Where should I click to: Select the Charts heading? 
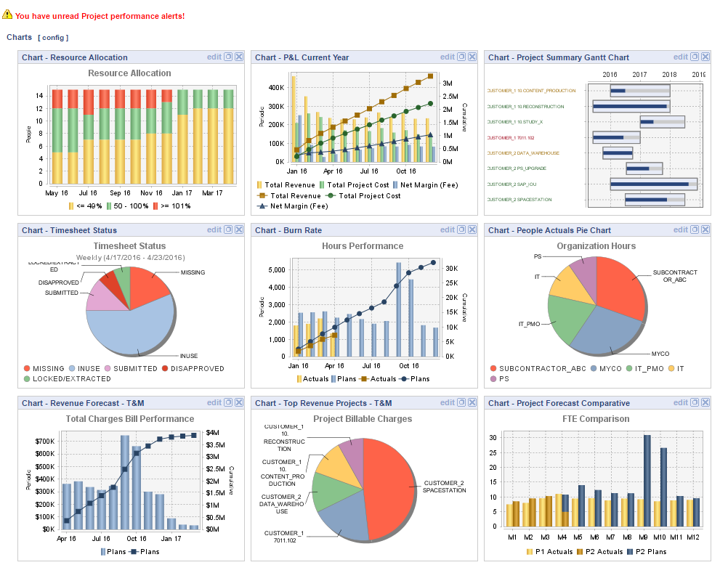pos(18,37)
